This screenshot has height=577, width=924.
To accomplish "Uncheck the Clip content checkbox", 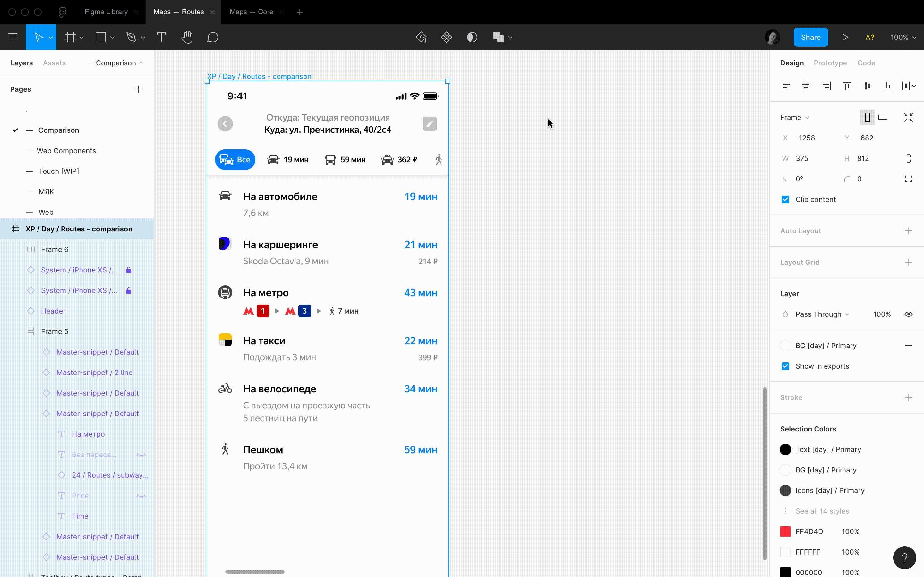I will pyautogui.click(x=785, y=200).
